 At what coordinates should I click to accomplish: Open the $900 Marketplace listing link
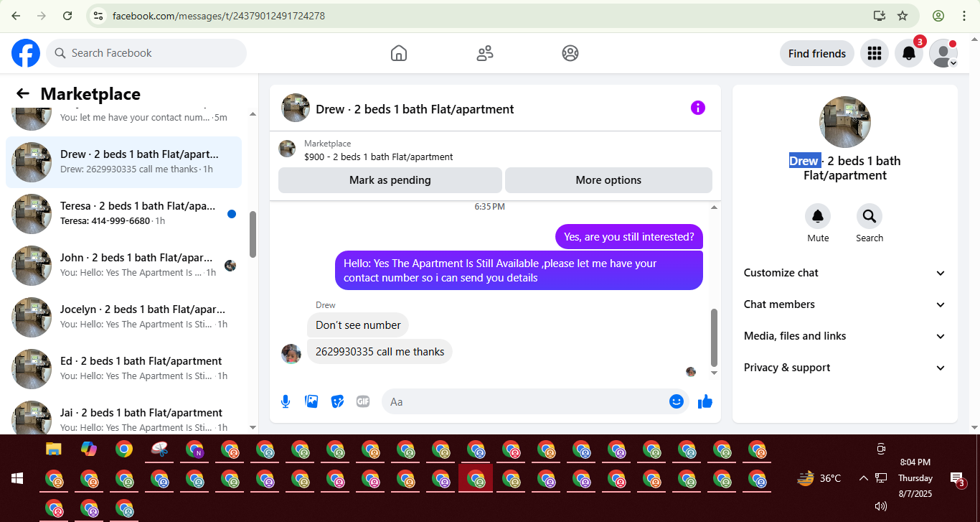coord(379,157)
